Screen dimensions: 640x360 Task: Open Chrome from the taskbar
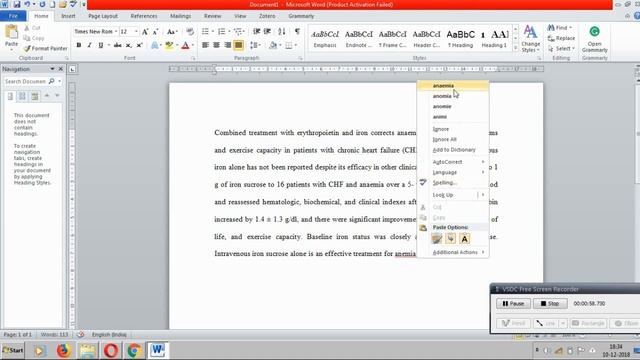(134, 350)
